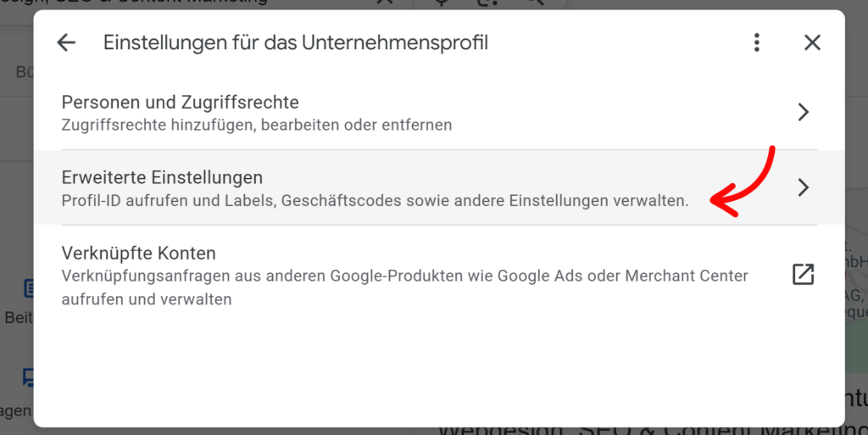This screenshot has width=868, height=435.
Task: Close the Unternehmensprofil settings dialog
Action: pyautogui.click(x=812, y=42)
